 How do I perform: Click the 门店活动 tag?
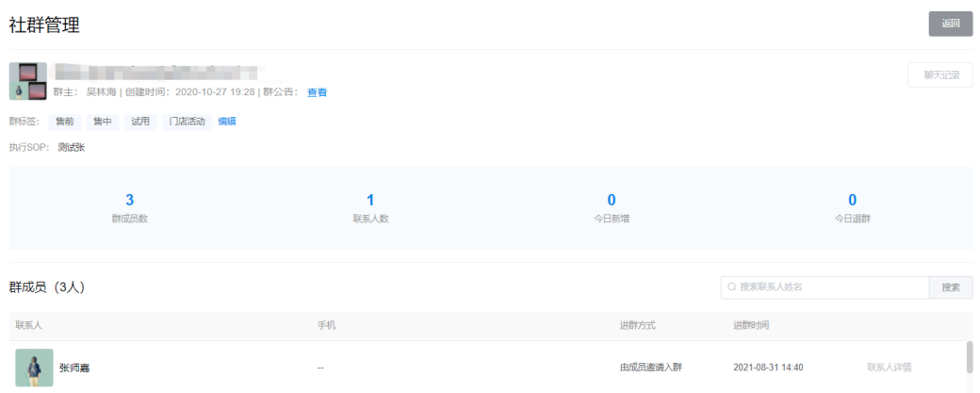pyautogui.click(x=187, y=121)
